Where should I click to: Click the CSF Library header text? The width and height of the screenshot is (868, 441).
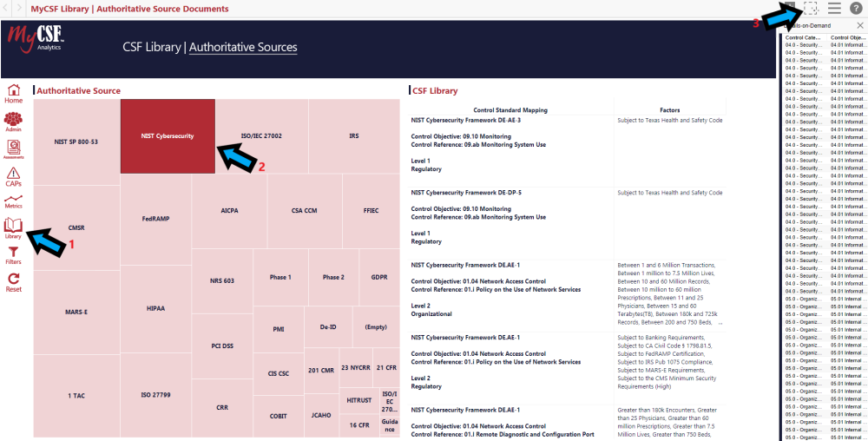pos(152,48)
